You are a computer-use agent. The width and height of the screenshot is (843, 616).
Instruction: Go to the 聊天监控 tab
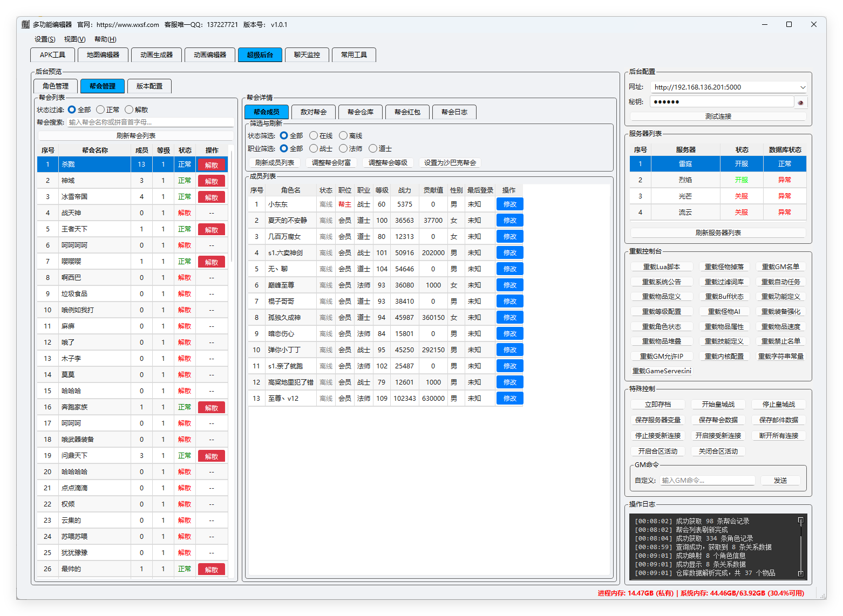[307, 55]
